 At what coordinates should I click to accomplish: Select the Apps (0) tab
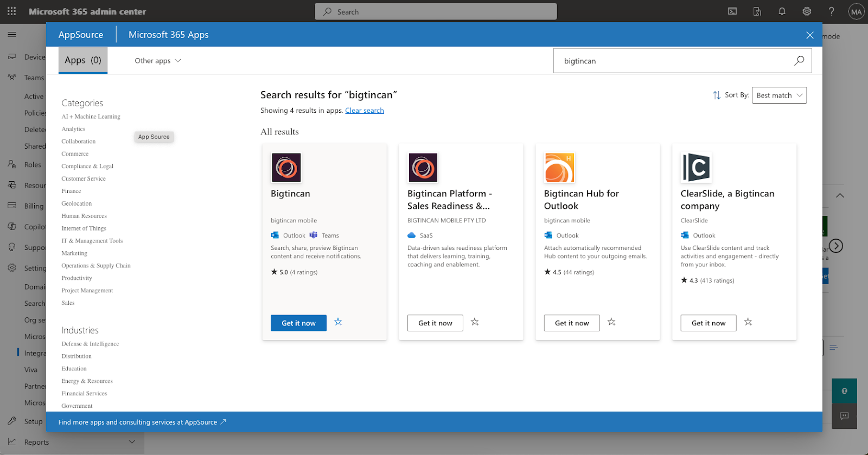83,60
